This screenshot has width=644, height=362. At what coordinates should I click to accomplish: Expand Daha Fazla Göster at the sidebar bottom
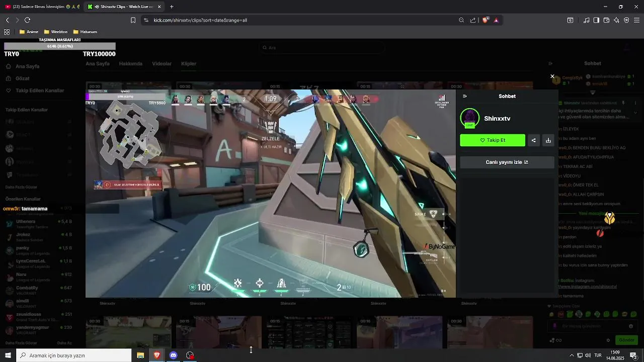[21, 343]
